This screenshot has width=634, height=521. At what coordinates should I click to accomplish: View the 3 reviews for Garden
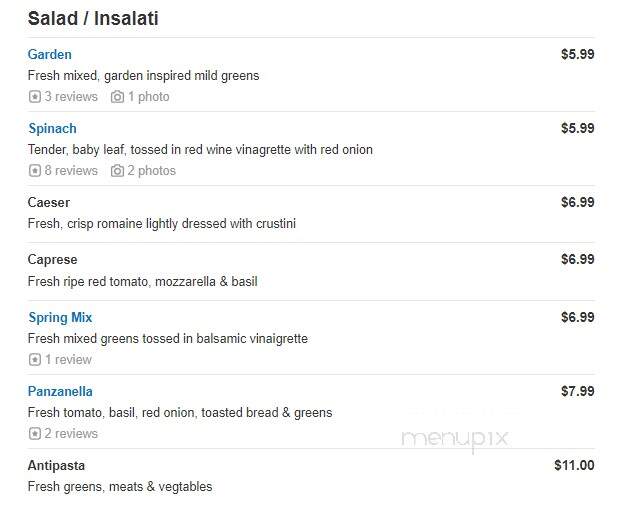[x=71, y=97]
